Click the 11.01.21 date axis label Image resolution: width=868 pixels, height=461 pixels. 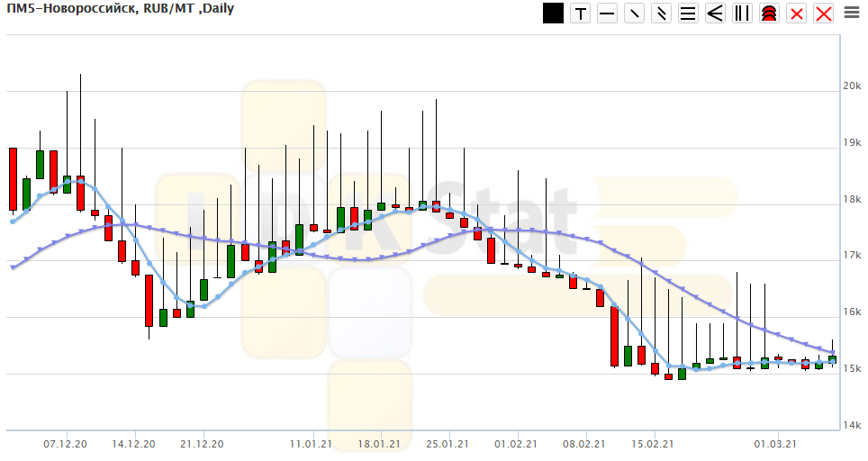pos(311,444)
